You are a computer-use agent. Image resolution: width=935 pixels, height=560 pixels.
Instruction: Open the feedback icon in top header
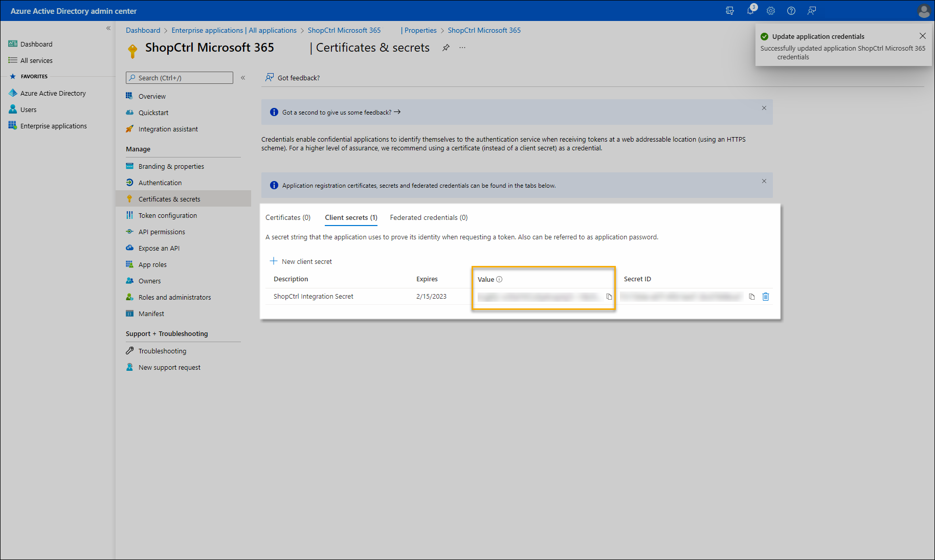[x=812, y=11]
